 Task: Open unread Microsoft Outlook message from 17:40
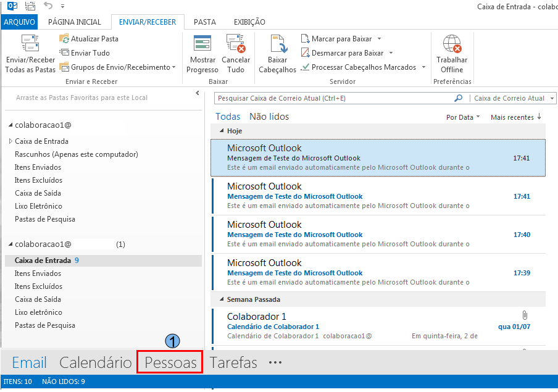[378, 235]
